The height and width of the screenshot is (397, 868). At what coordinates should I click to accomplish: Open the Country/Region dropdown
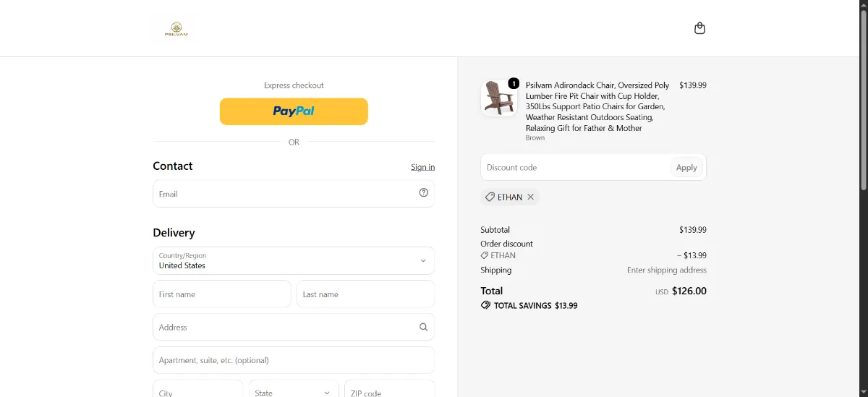coord(294,260)
